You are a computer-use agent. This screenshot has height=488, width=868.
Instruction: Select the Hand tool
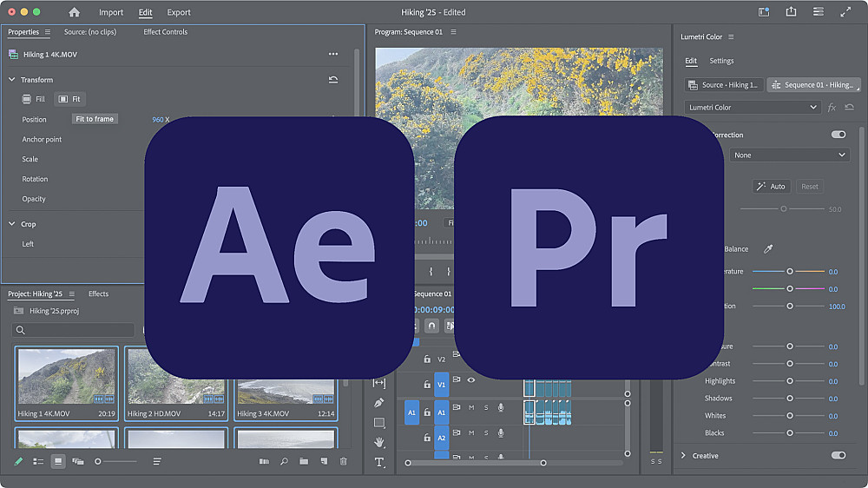coord(379,442)
